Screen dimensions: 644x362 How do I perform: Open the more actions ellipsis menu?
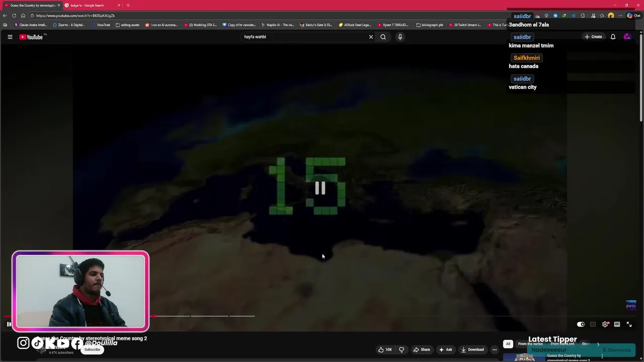point(495,349)
